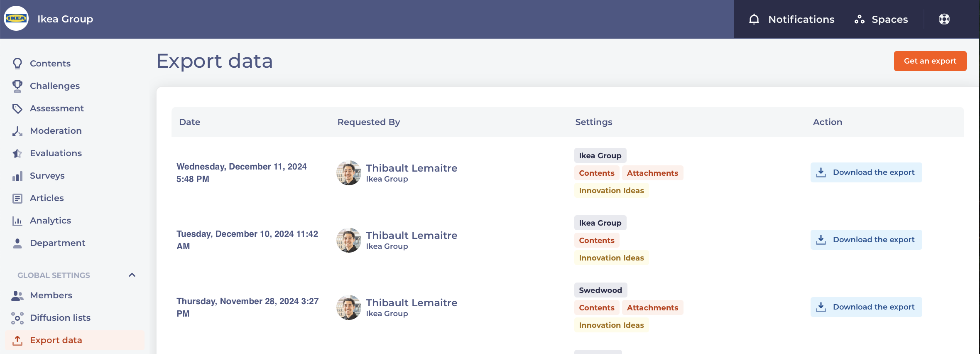
Task: Click Ikea Group tag in December 11 row
Action: tap(600, 155)
